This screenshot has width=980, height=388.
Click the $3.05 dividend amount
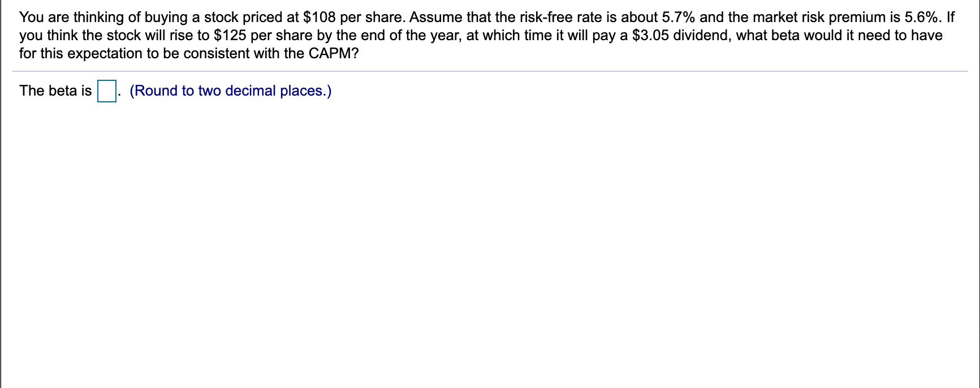point(650,35)
